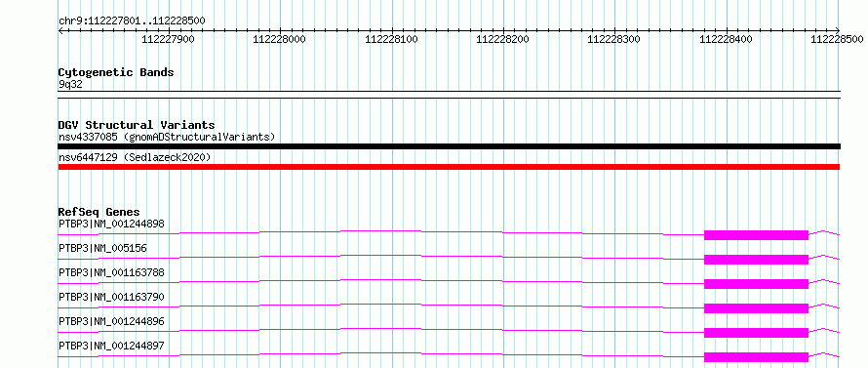Click the PTBP3|NM_001244897 transcript label

coord(111,346)
